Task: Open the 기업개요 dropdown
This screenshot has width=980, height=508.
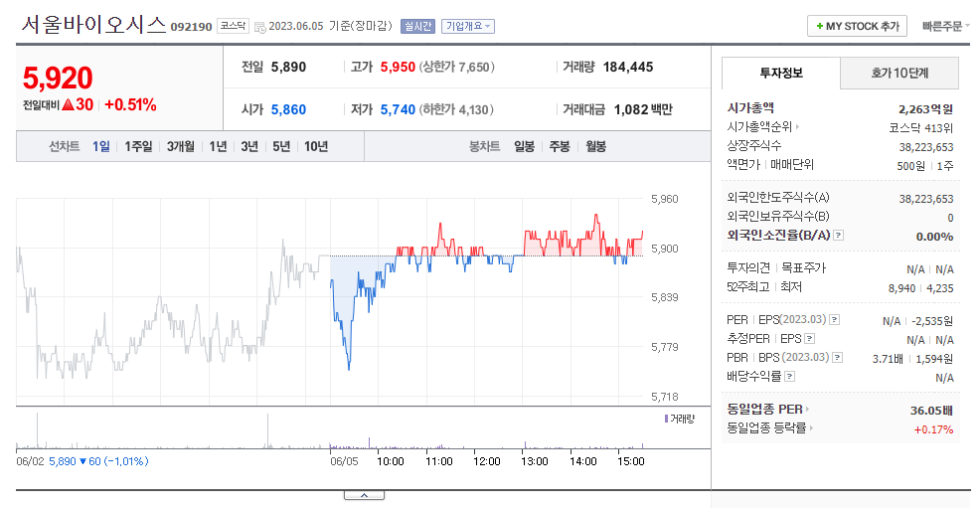Action: pos(468,26)
